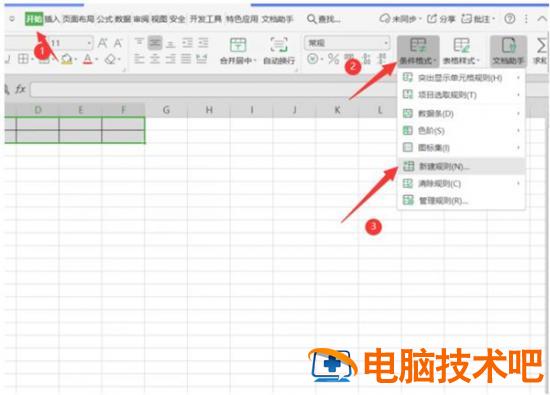
Task: Select column G header
Action: pos(166,110)
